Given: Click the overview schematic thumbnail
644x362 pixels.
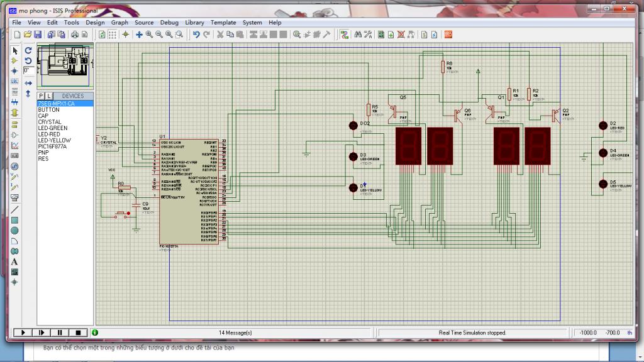Looking at the screenshot, I should click(65, 65).
